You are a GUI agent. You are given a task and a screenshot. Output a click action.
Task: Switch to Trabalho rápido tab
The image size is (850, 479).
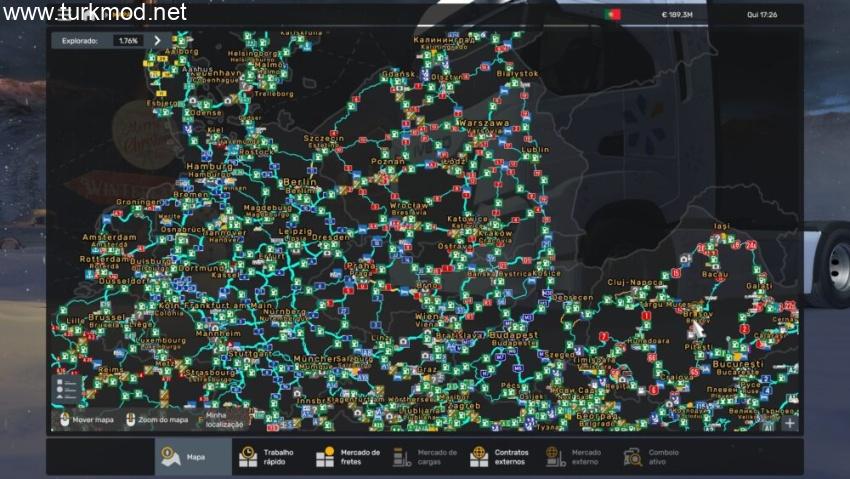coord(270,457)
